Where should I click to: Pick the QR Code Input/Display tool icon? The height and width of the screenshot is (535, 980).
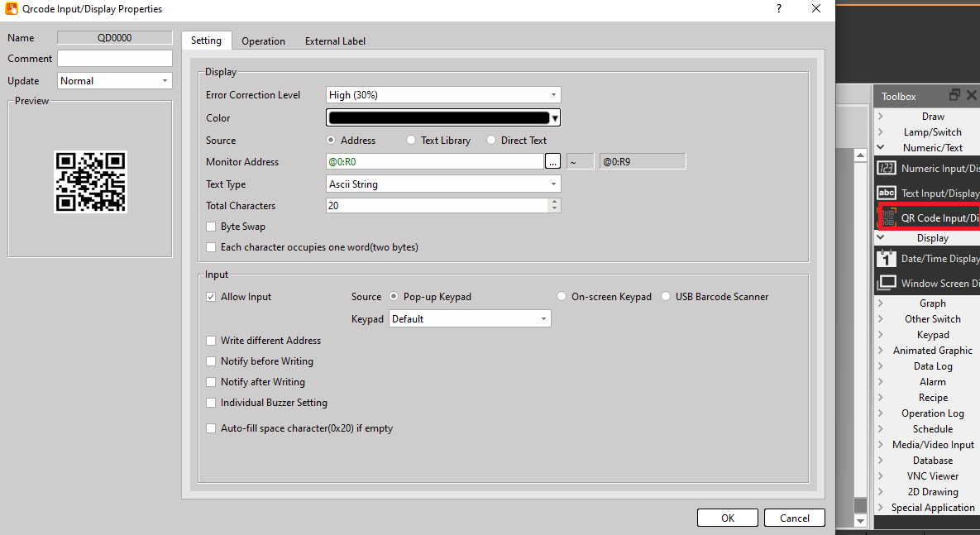[888, 217]
